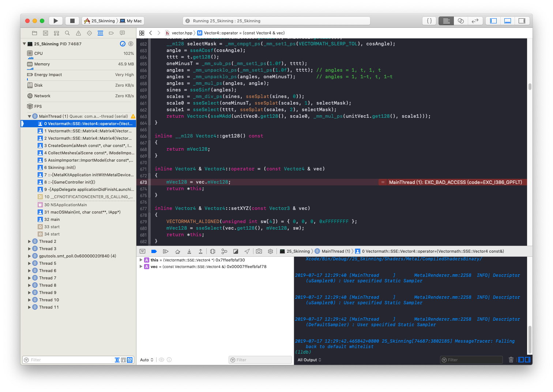Hide the right inspector panel
The width and height of the screenshot is (553, 392).
522,20
